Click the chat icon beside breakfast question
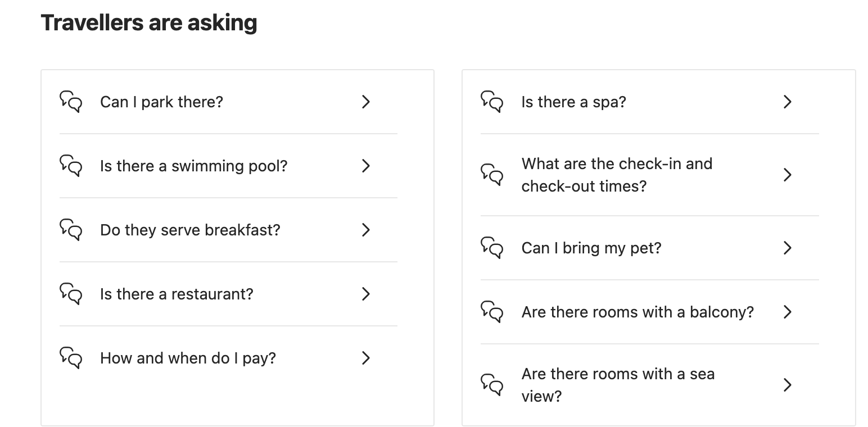 71,230
